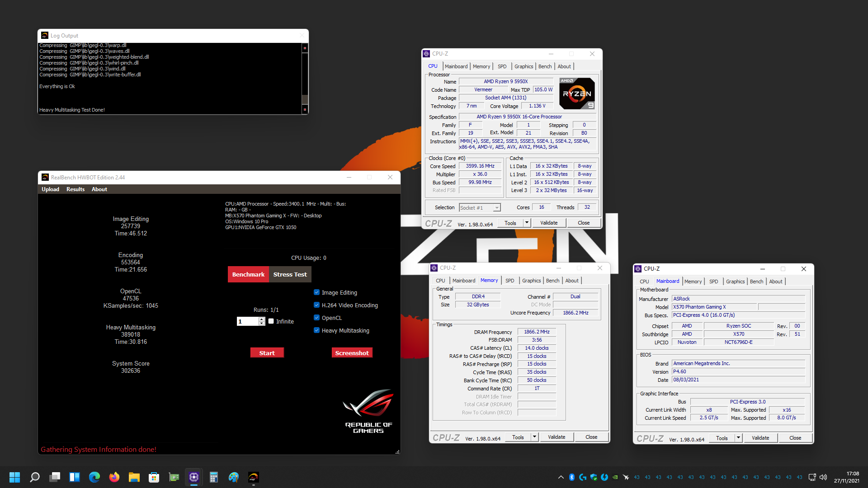Click Close button in Mainboard CPU-Z window

tap(795, 438)
